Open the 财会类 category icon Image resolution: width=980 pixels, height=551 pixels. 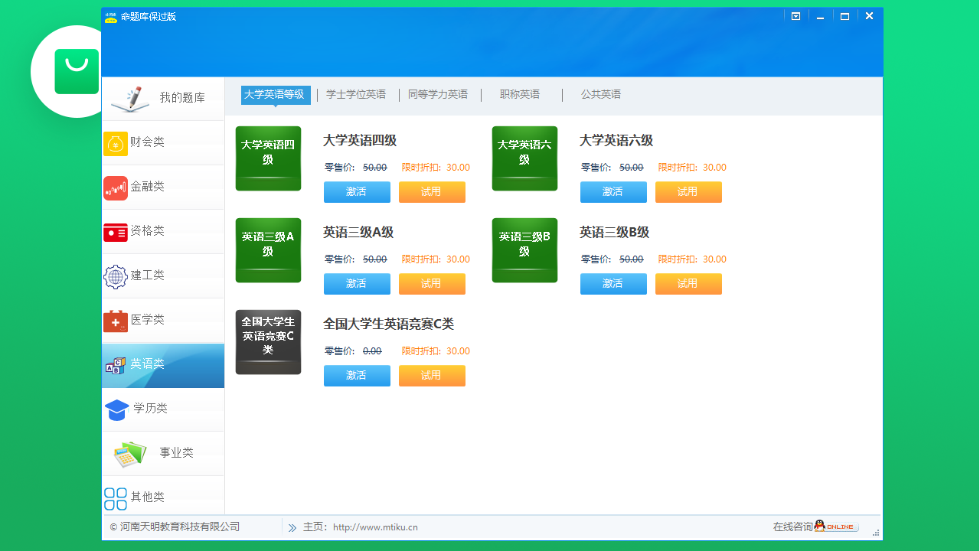click(116, 143)
